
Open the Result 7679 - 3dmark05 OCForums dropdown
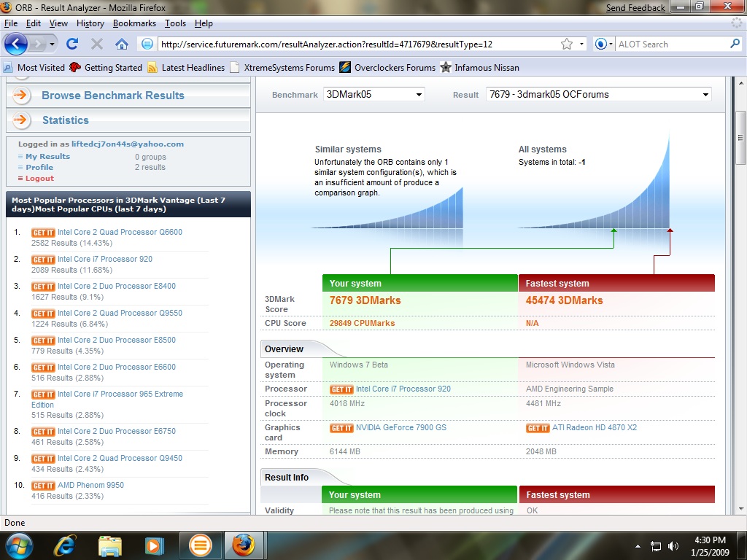click(598, 94)
